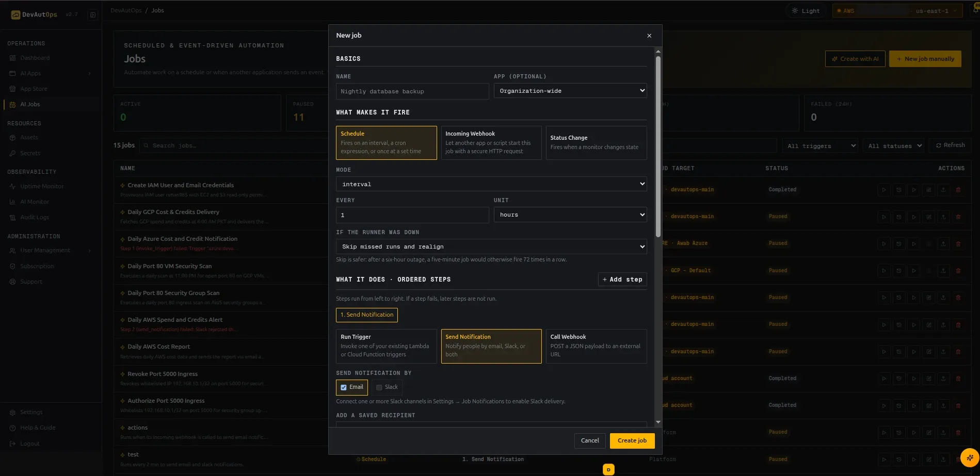Open the Mode interval dropdown
Image resolution: width=980 pixels, height=476 pixels.
point(491,184)
